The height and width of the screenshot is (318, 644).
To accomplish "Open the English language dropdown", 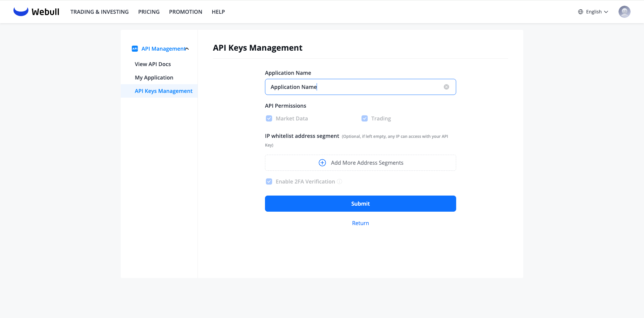I will (593, 12).
